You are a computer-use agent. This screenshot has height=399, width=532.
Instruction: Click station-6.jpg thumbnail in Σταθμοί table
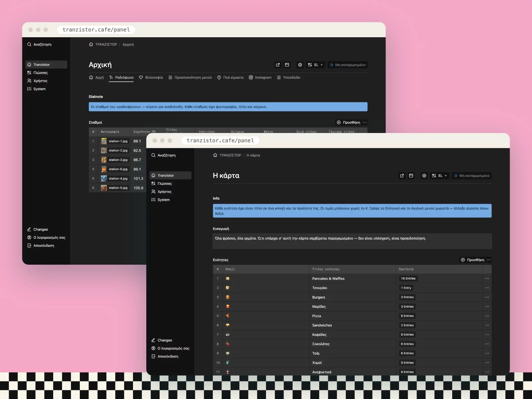click(x=104, y=169)
